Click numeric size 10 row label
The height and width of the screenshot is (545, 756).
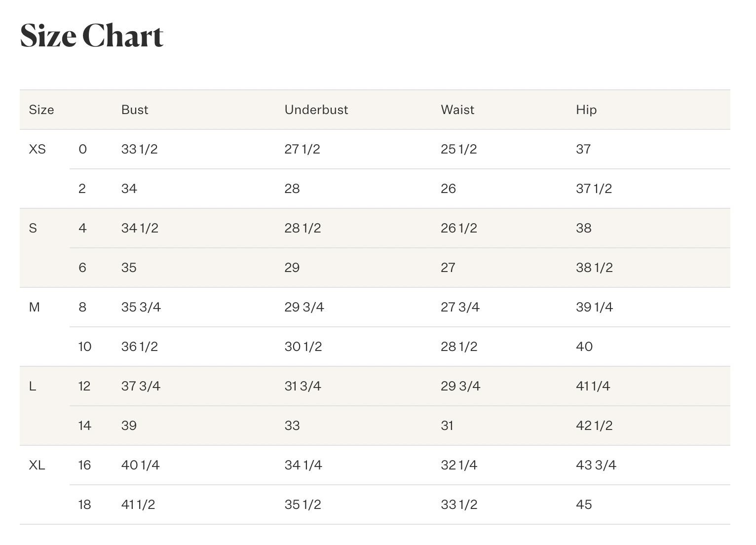(85, 347)
